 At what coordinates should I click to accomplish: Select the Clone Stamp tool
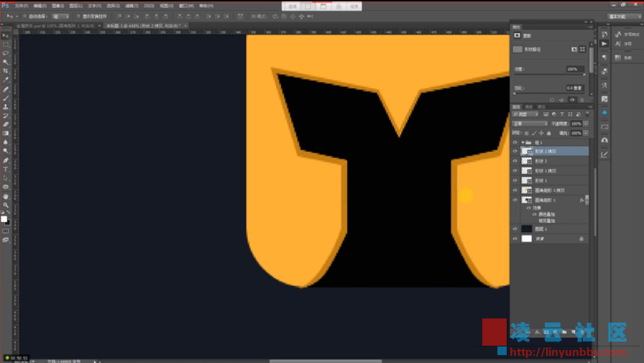pyautogui.click(x=6, y=107)
